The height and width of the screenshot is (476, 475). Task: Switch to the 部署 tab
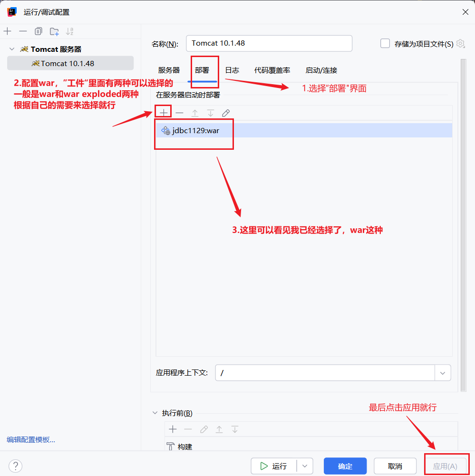pyautogui.click(x=202, y=70)
